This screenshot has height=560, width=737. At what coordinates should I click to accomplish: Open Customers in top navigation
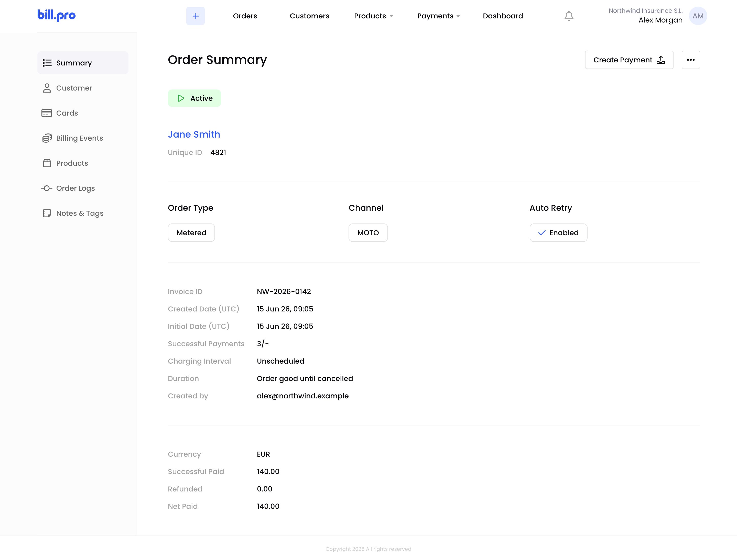[309, 16]
